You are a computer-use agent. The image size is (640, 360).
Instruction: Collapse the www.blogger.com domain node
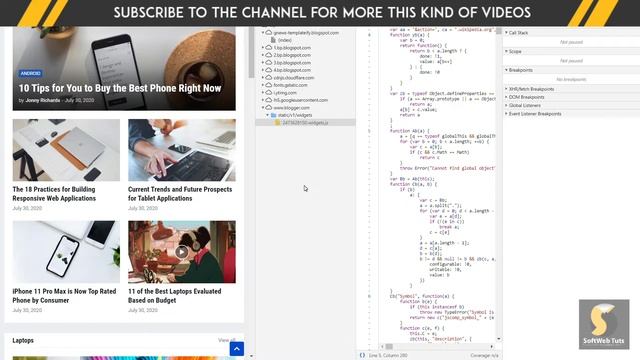[x=263, y=108]
